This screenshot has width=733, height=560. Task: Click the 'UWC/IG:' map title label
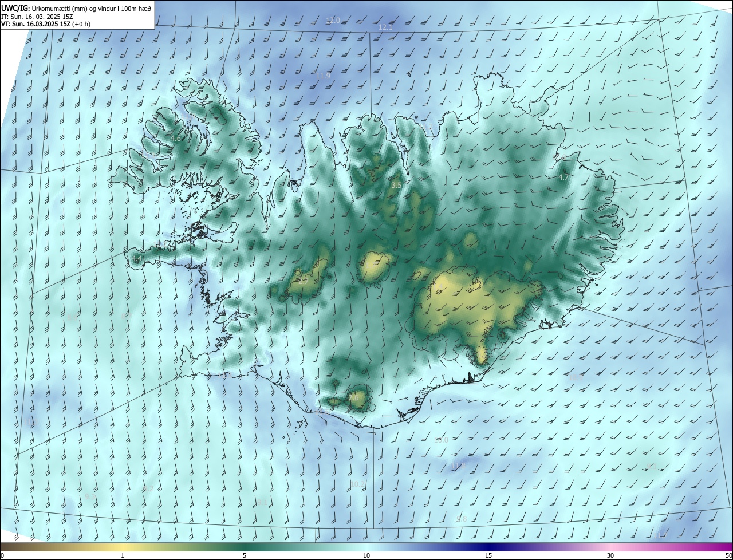click(x=16, y=7)
